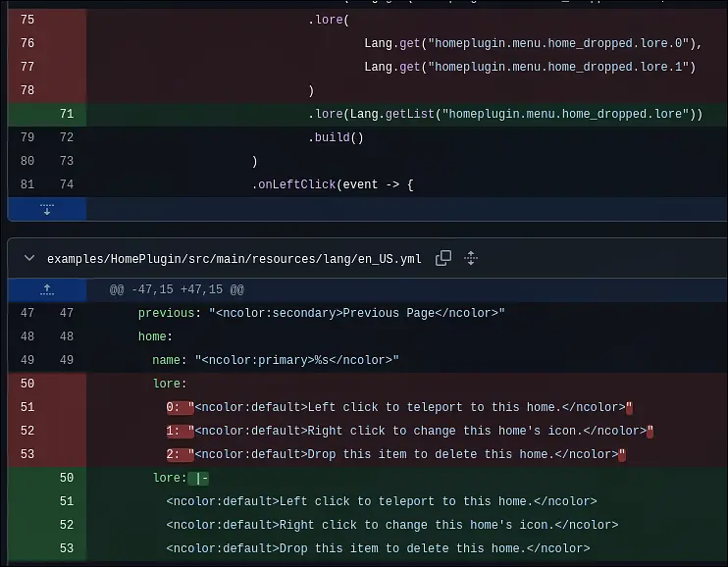The height and width of the screenshot is (567, 728).
Task: Click the expand-down arrow below the onLeftClick line
Action: 46,209
